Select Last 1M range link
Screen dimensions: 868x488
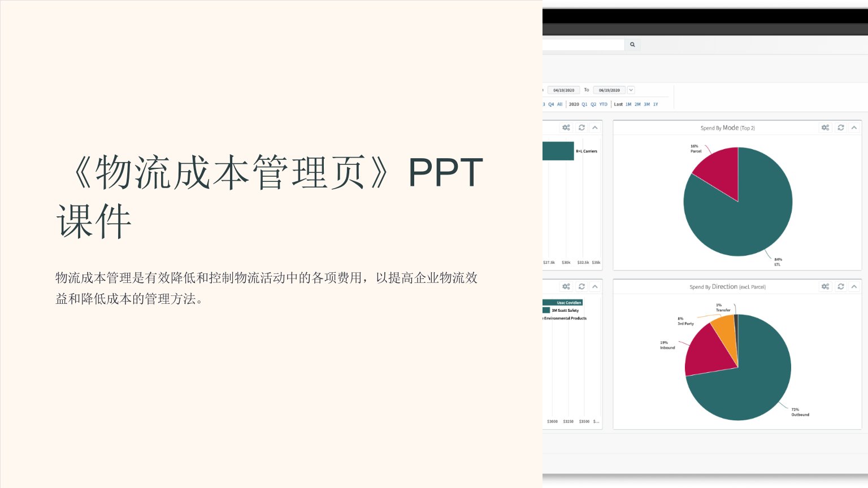[x=628, y=104]
